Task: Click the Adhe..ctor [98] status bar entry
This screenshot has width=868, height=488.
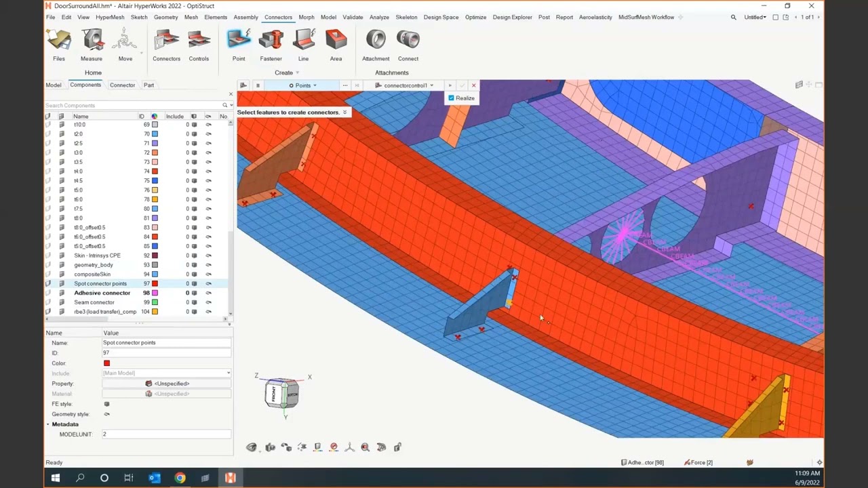Action: [x=642, y=462]
